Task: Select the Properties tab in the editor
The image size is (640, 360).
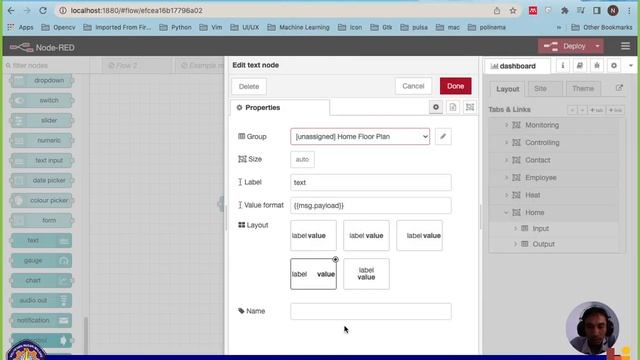Action: click(x=280, y=107)
